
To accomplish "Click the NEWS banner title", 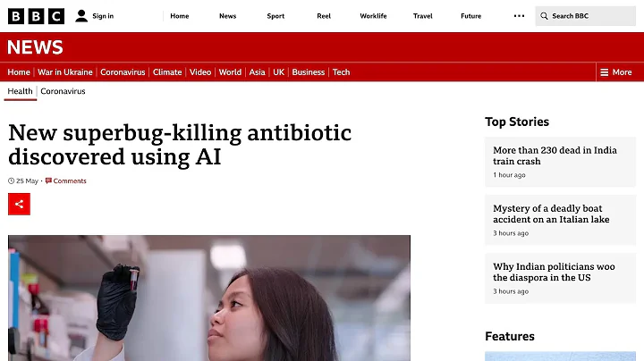I will 35,47.
